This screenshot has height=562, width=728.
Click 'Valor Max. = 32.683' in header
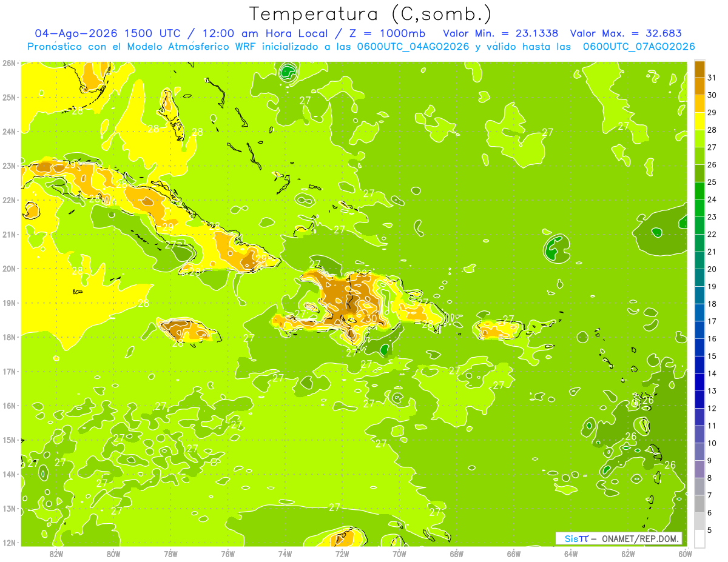[x=625, y=33]
